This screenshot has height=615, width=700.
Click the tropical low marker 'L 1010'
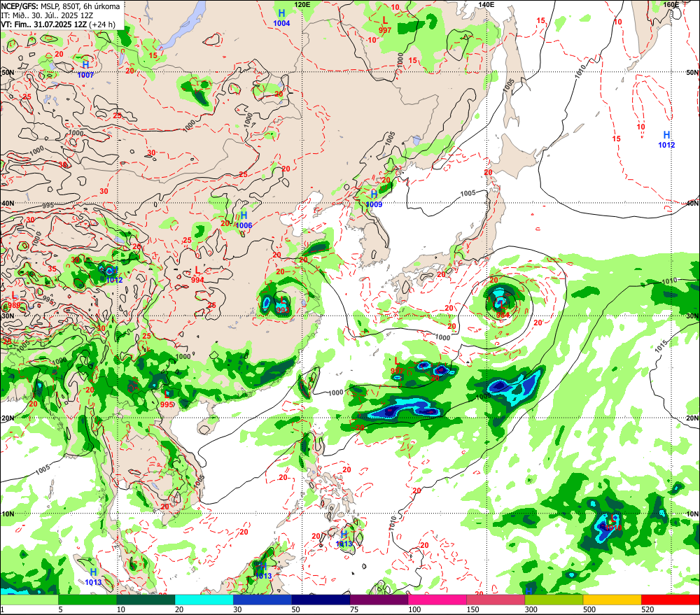click(613, 523)
